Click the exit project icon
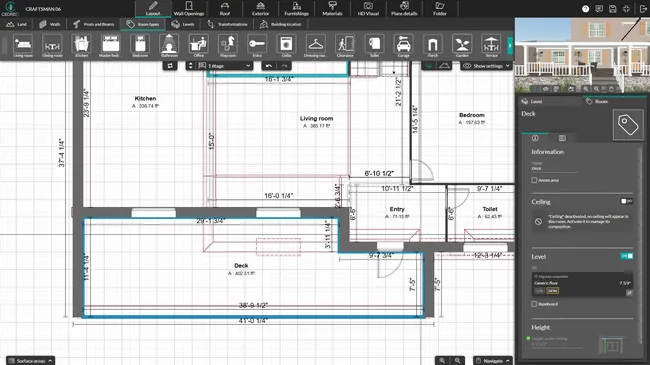This screenshot has width=650, height=365. pos(643,9)
